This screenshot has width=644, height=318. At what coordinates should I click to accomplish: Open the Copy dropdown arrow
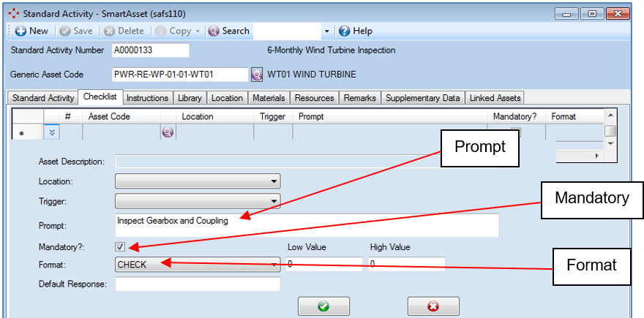tap(198, 31)
